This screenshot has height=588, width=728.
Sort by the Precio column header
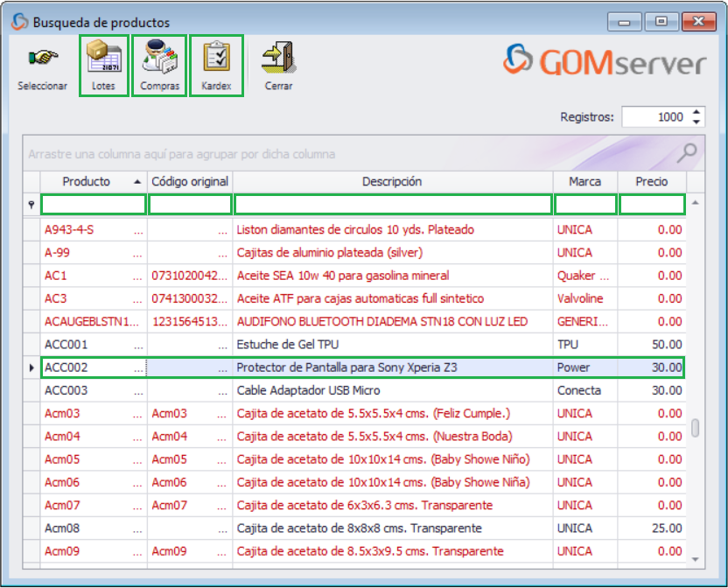tap(652, 181)
